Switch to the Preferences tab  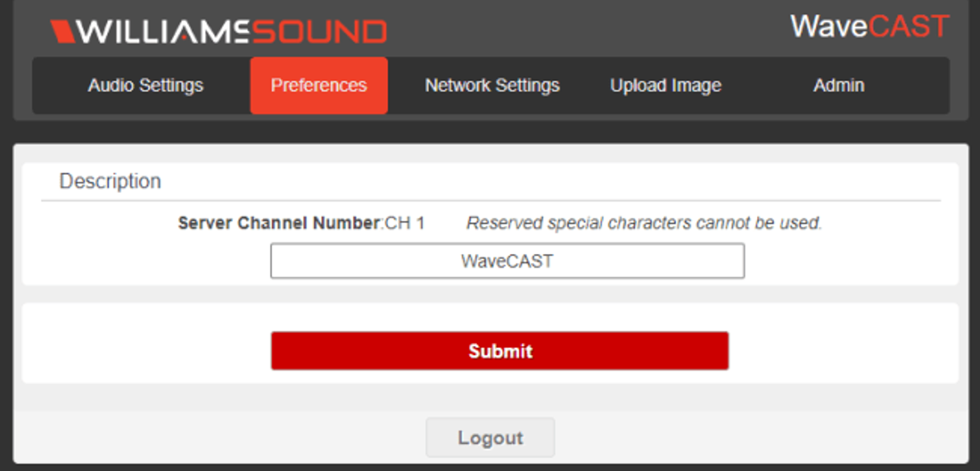[318, 85]
